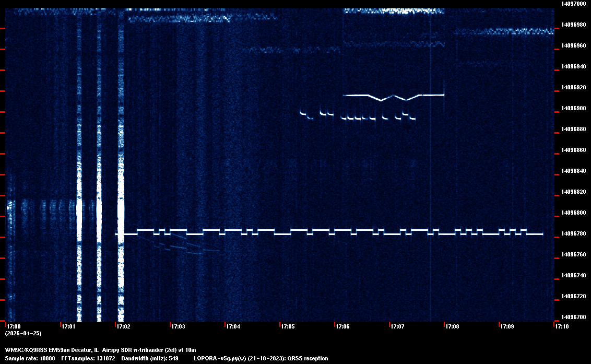Click the LOPORA-v5g.py QRSS reception text
Image resolution: width=591 pixels, height=364 pixels.
261,358
